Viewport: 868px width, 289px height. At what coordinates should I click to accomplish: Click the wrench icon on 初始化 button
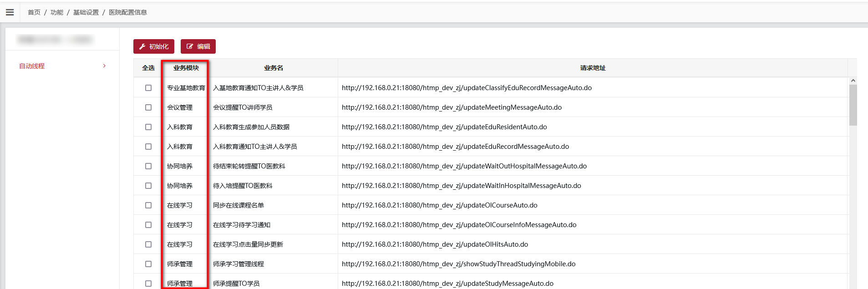click(142, 46)
